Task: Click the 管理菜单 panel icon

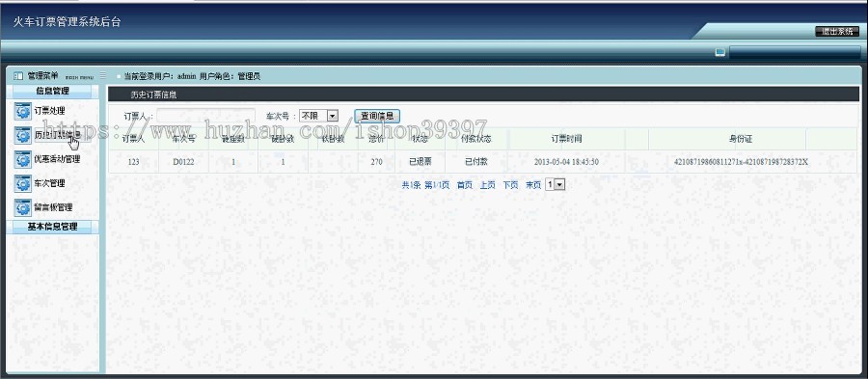Action: (17, 76)
